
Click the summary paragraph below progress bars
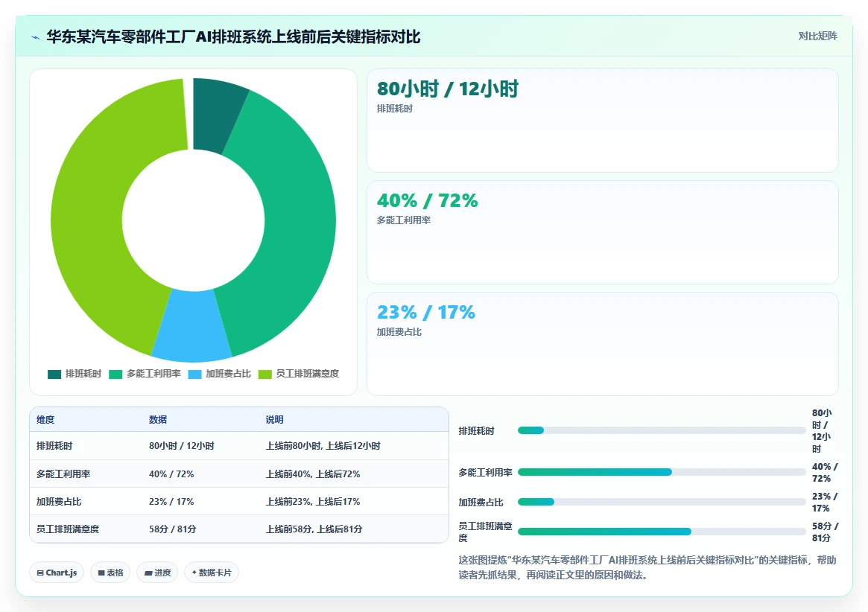click(x=647, y=568)
